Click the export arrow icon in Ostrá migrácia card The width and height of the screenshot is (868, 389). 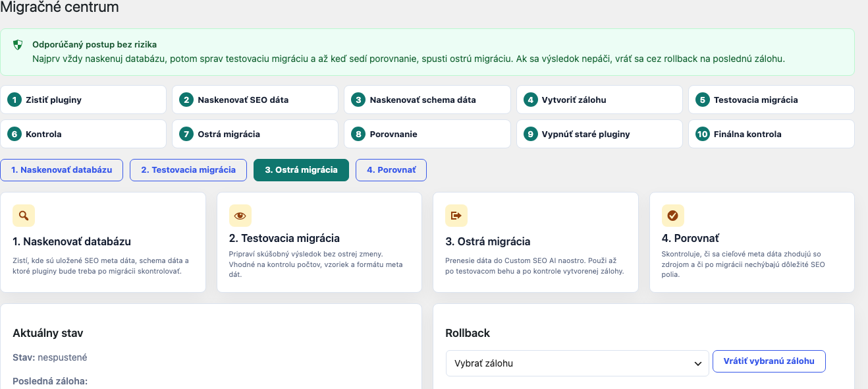(x=456, y=216)
